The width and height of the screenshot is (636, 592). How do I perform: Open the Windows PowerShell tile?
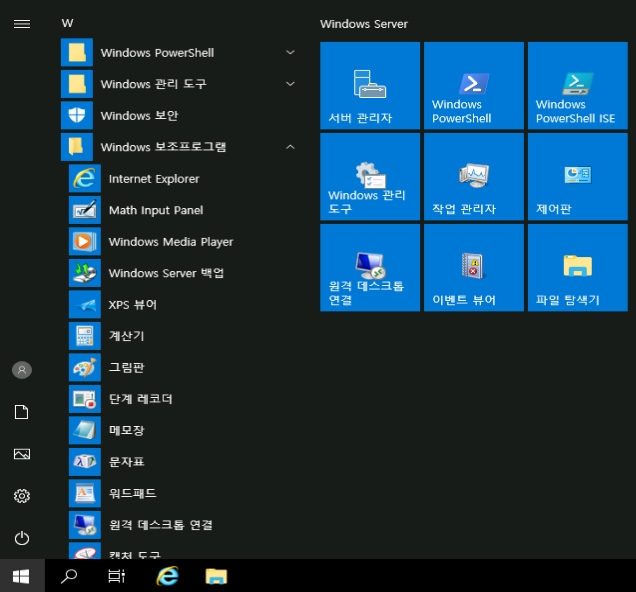pos(474,86)
